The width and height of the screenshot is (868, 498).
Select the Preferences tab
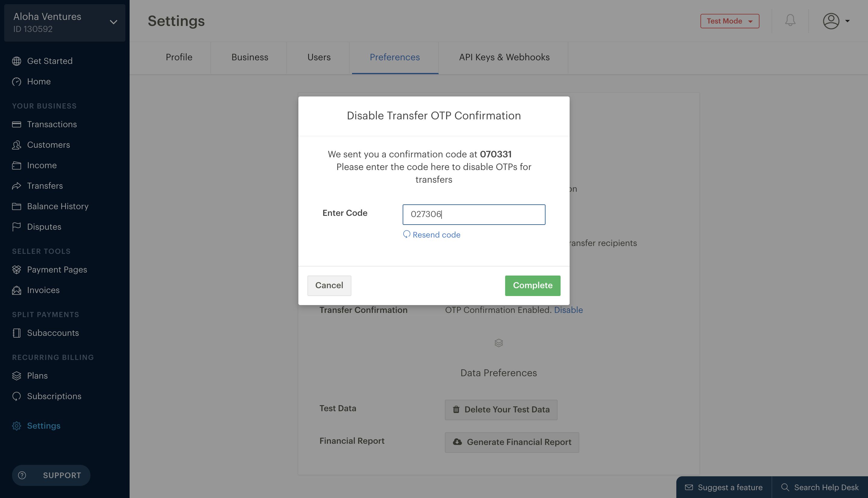click(x=395, y=57)
